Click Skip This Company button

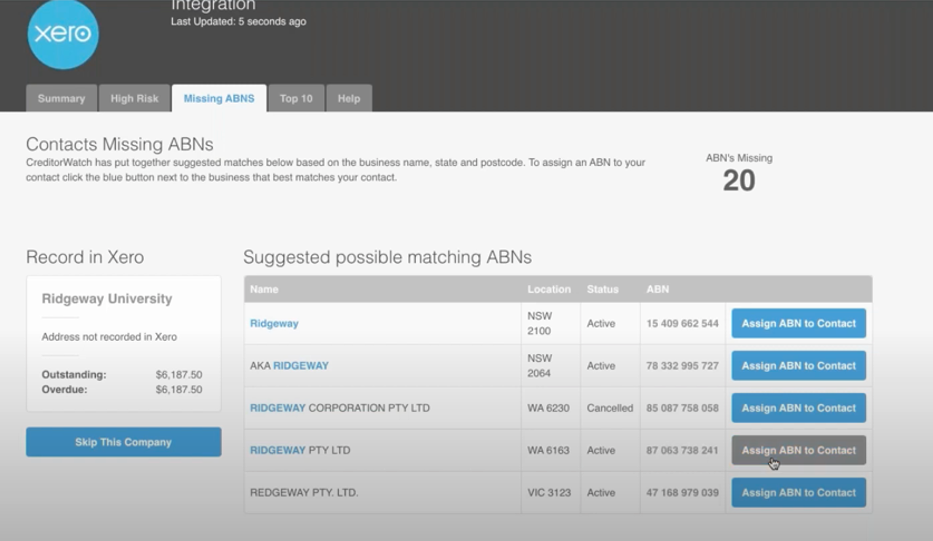(124, 442)
